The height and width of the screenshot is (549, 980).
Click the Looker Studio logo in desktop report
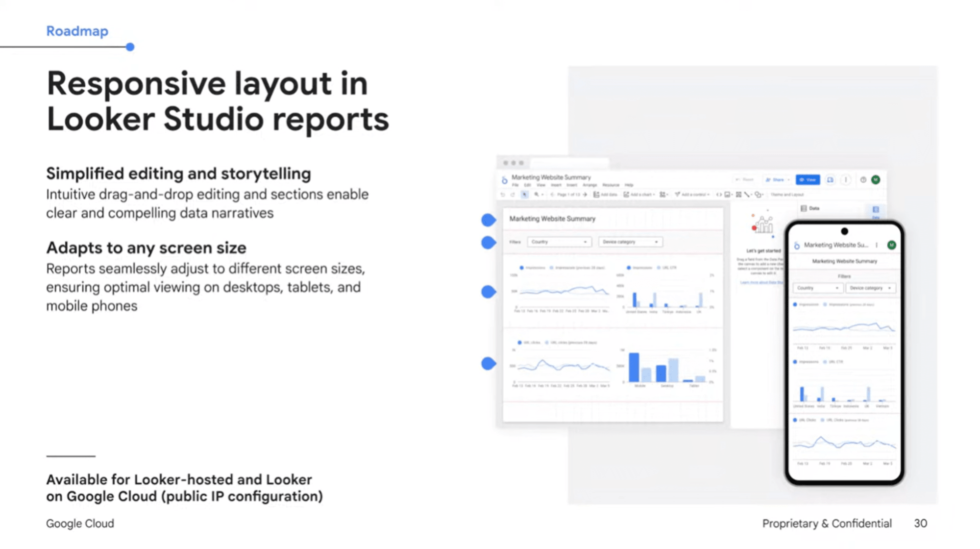504,180
